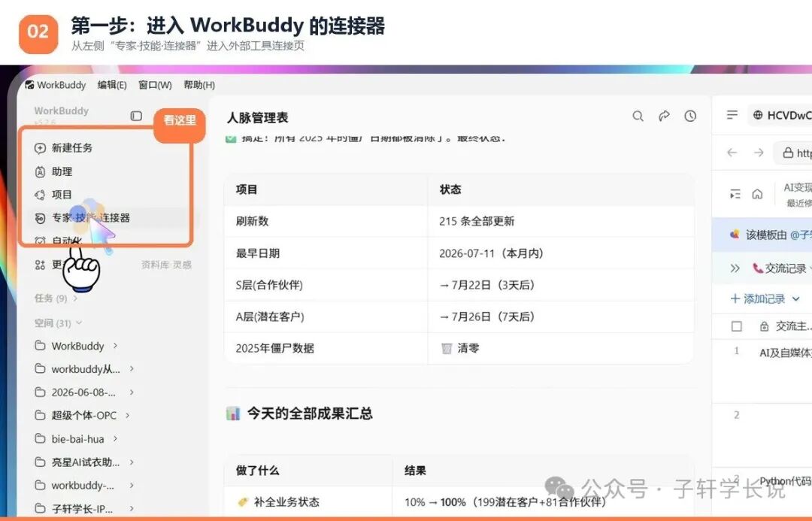Expand the 亮星AI试衣助... folder chevron
812x521 pixels.
pyautogui.click(x=132, y=462)
